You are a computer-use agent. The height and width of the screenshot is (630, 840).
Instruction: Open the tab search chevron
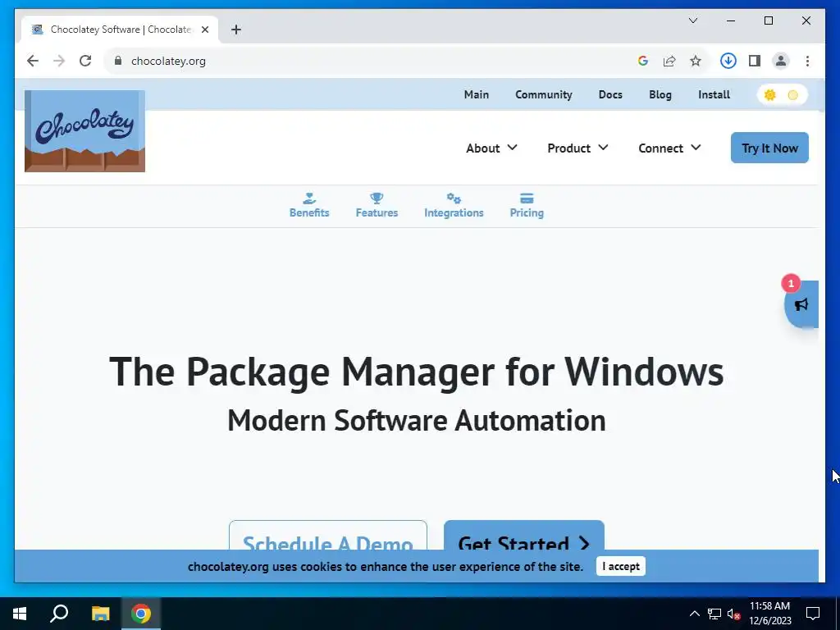(693, 21)
